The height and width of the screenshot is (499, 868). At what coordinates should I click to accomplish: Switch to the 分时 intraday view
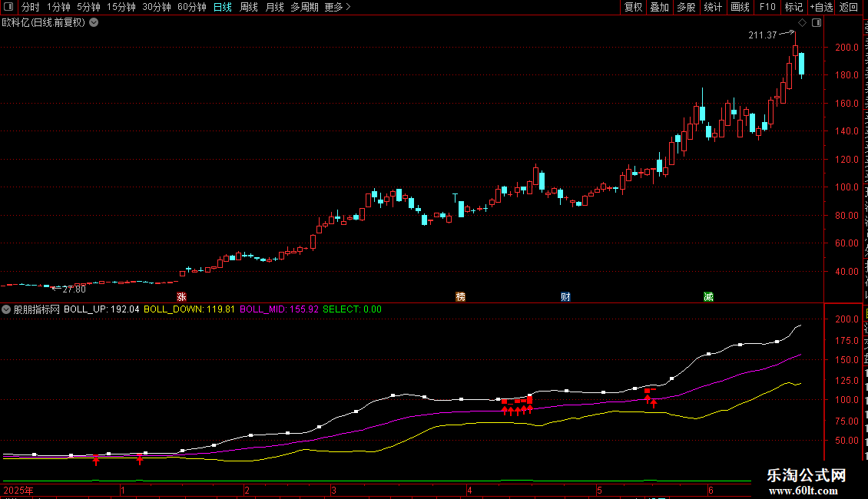coord(31,7)
